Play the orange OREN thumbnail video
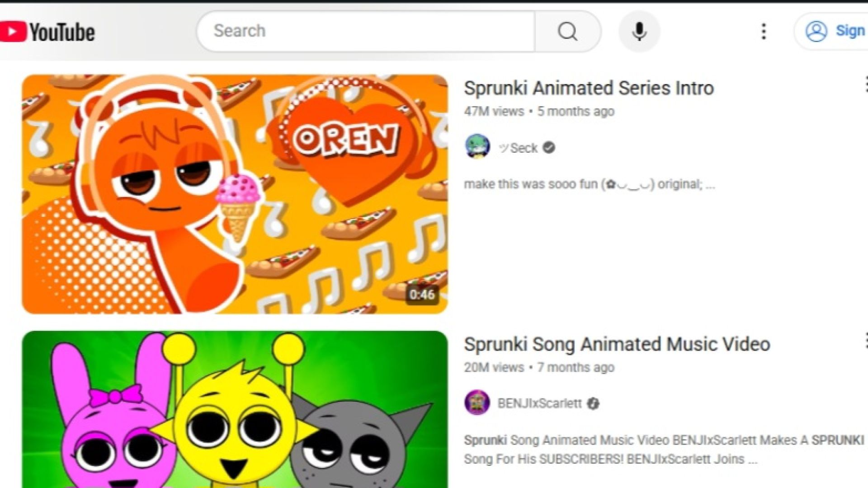 [x=235, y=194]
